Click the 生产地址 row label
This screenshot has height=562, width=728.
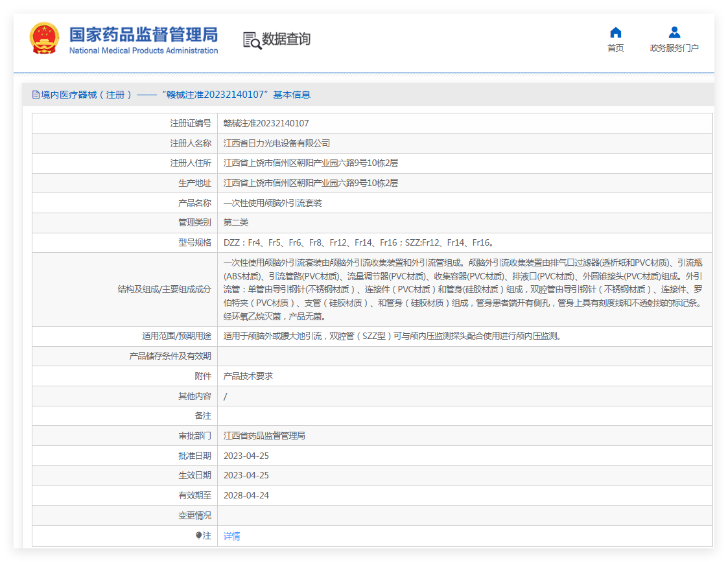[194, 183]
